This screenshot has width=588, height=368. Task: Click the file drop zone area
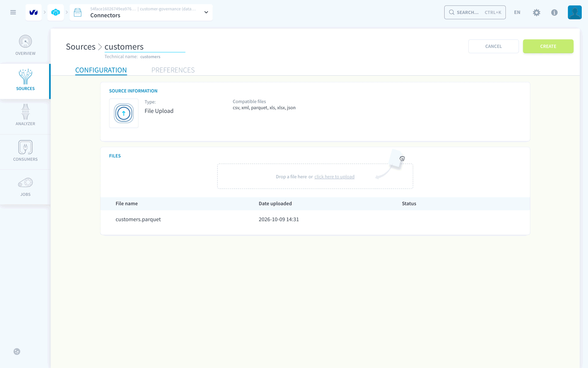point(315,176)
